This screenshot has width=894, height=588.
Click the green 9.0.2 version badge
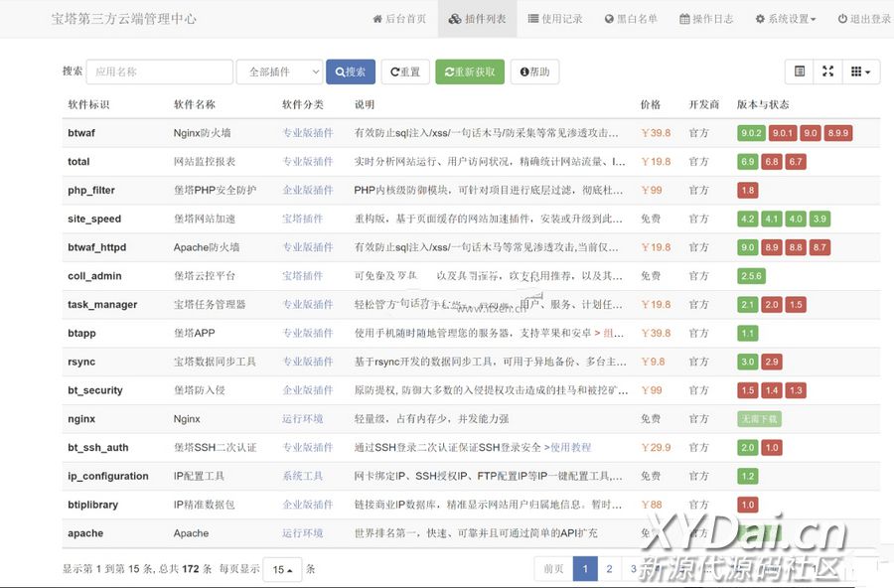(751, 133)
